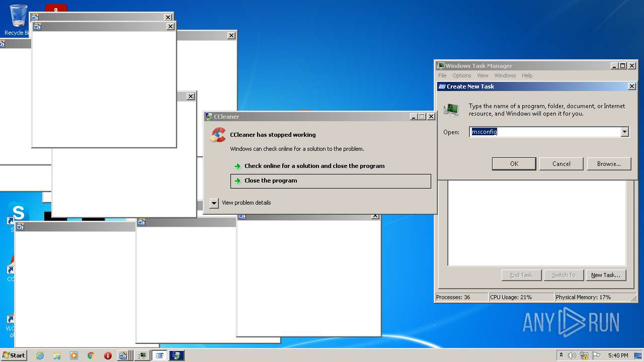Launch Opera browser from taskbar
This screenshot has width=644, height=362.
108,355
